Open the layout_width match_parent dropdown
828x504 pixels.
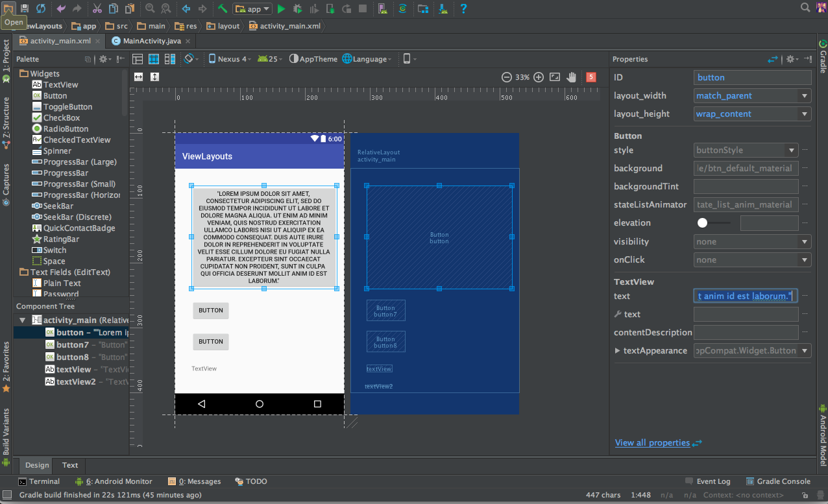(x=751, y=95)
